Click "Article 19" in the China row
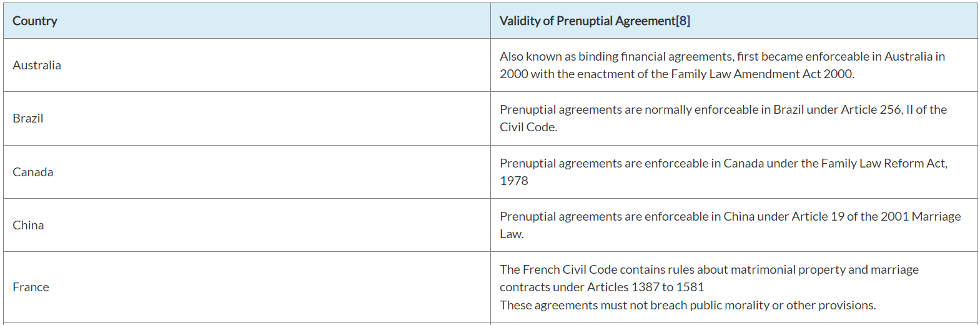Image resolution: width=980 pixels, height=325 pixels. (x=818, y=216)
